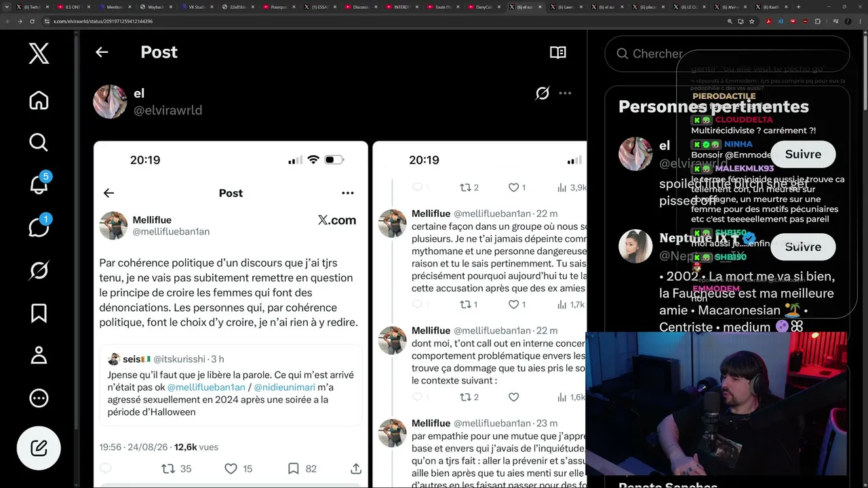Click the zoom magnifier icon in address bar
This screenshot has height=488, width=868.
coord(730,21)
